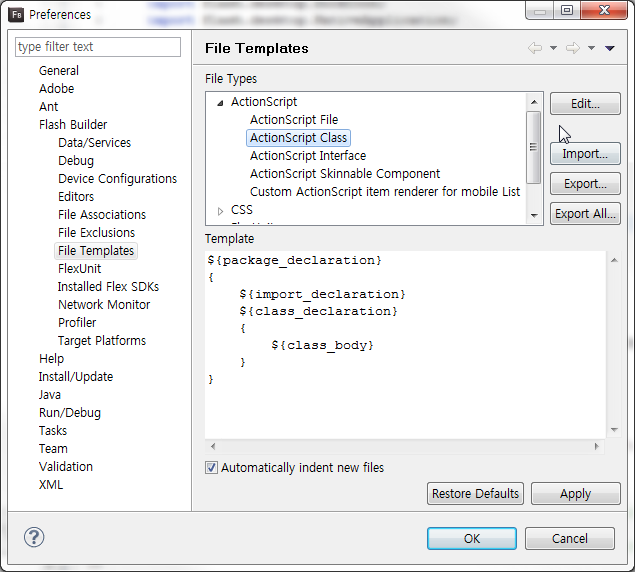Viewport: 635px width, 572px height.
Task: Select General in preferences tree
Action: [x=59, y=70]
